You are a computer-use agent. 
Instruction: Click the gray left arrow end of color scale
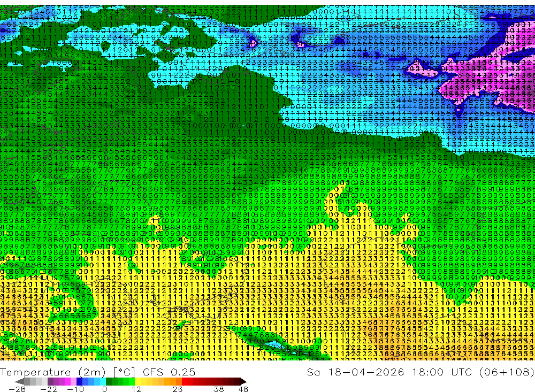(x=20, y=381)
